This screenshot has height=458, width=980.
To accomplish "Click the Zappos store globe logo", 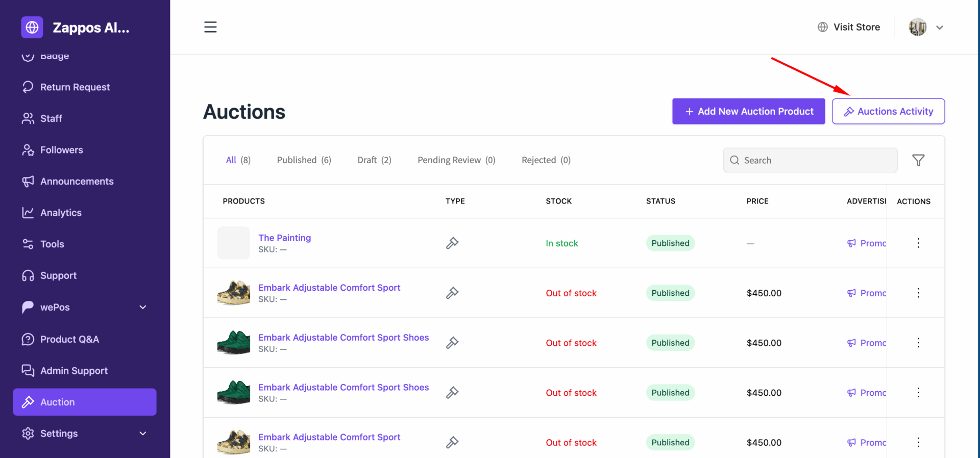I will (32, 27).
